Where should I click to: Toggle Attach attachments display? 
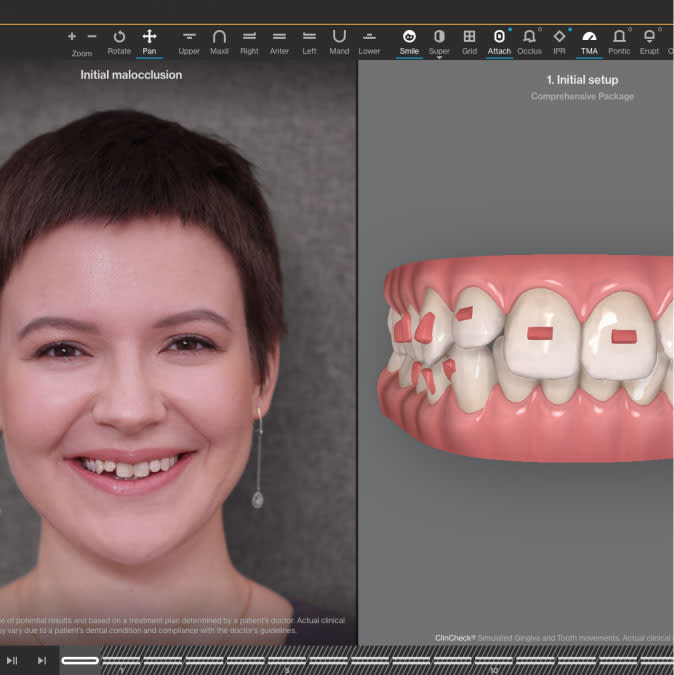click(x=499, y=37)
